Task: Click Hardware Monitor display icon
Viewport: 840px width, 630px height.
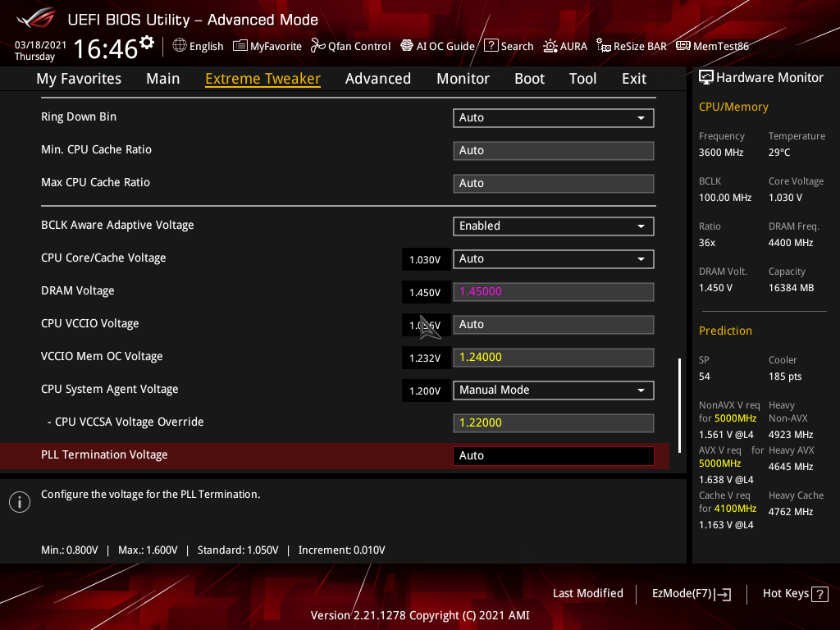Action: pos(706,78)
